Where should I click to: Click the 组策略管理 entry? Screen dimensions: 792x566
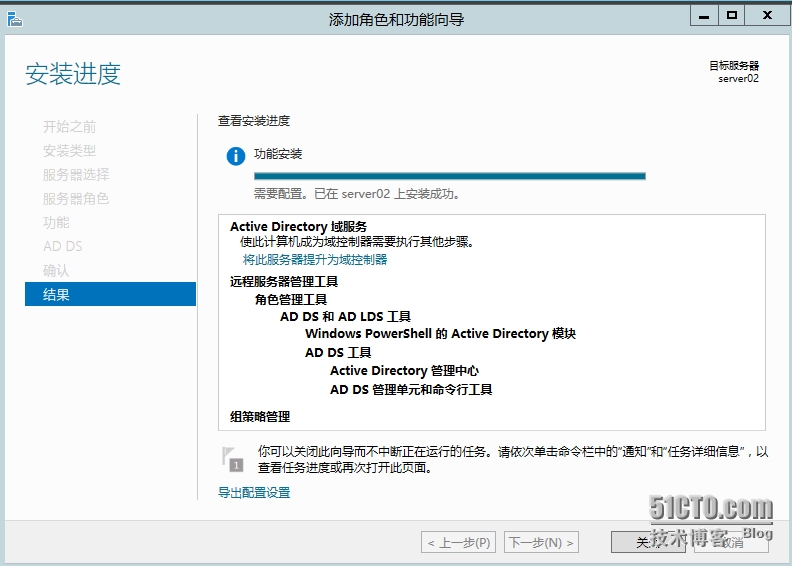tap(260, 417)
